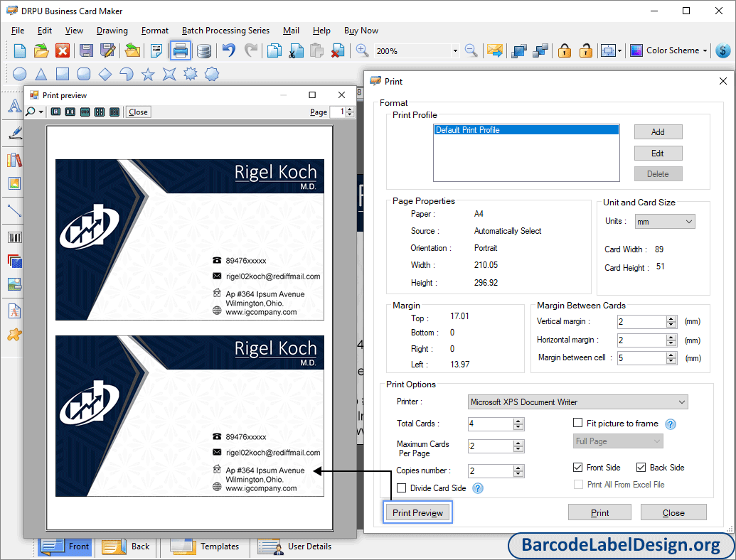Open the Batch Processing Series menu
The height and width of the screenshot is (560, 736).
pyautogui.click(x=225, y=31)
